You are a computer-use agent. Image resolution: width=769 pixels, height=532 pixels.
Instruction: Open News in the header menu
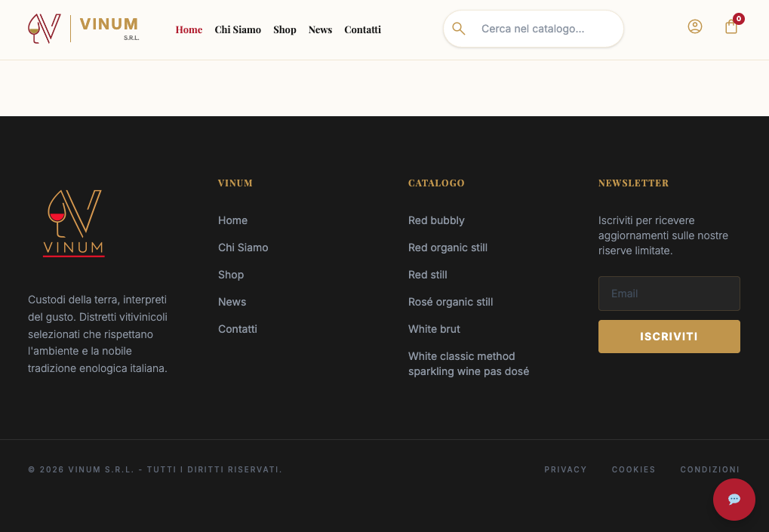(320, 29)
